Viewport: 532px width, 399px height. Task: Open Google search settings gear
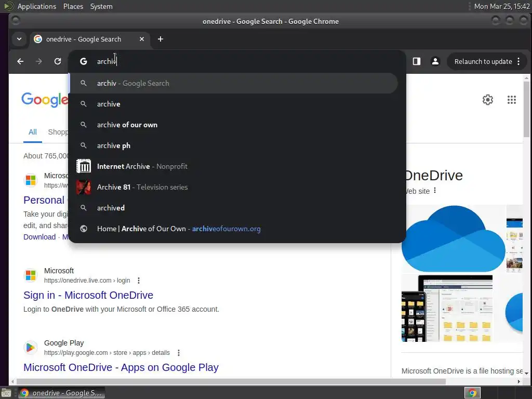pyautogui.click(x=487, y=100)
